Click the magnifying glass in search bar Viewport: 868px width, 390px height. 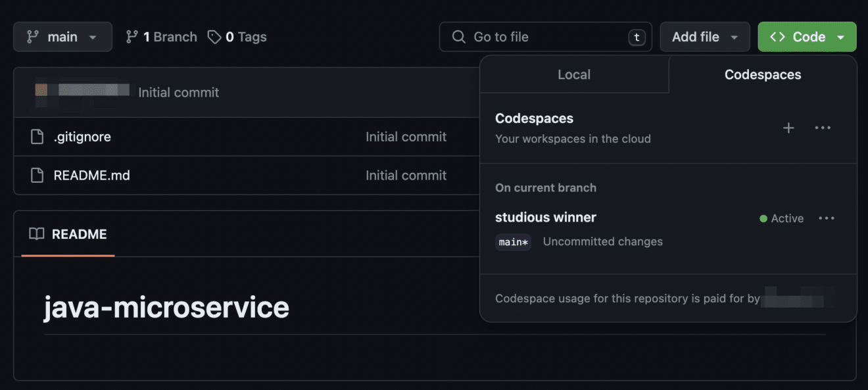458,37
